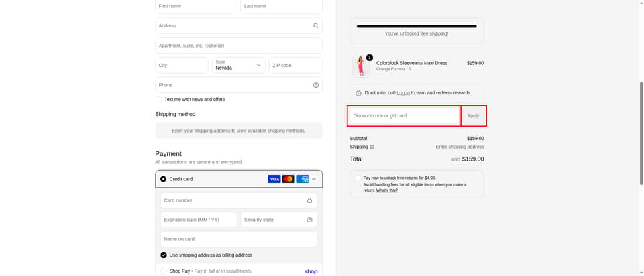Focus the Address field
The image size is (644, 276).
[x=239, y=25]
